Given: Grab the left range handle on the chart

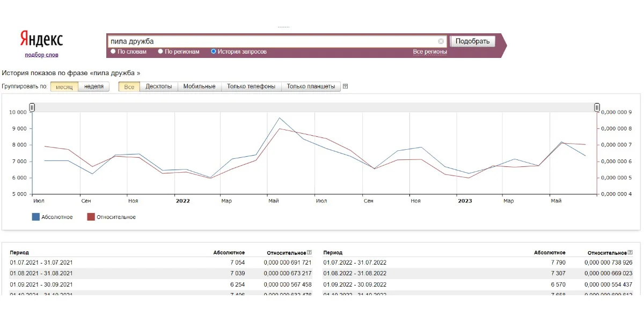Looking at the screenshot, I should pyautogui.click(x=32, y=107).
